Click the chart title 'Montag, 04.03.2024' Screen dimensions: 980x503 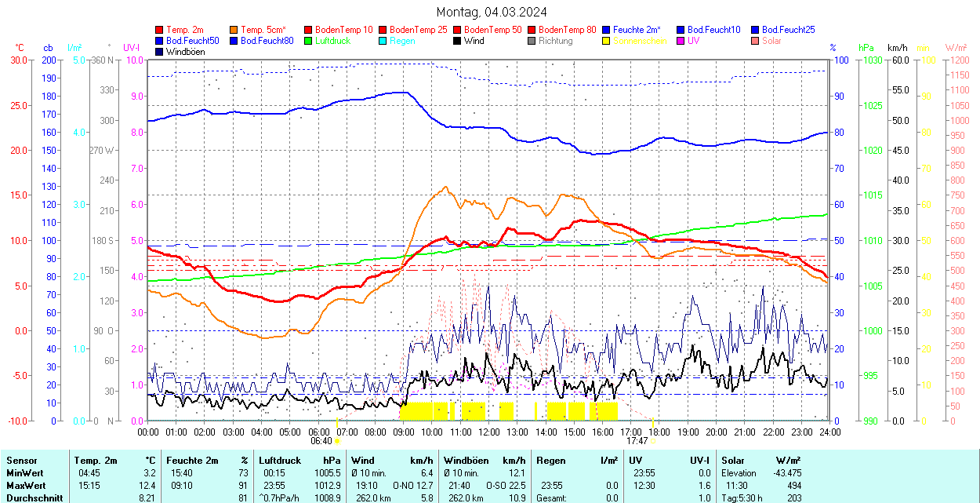[492, 12]
